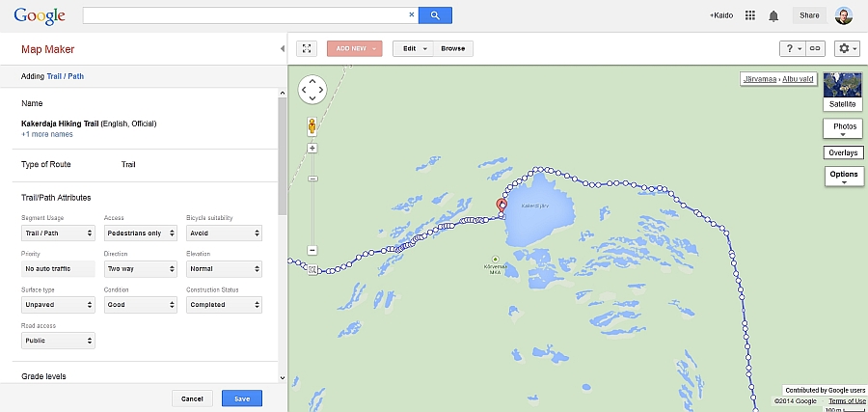The image size is (868, 412).
Task: Open the Segment Usage dropdown
Action: (58, 233)
